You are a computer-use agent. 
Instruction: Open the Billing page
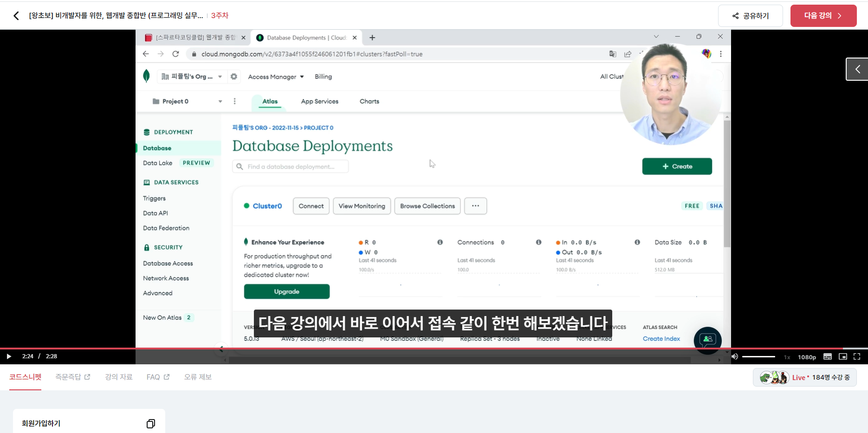click(x=323, y=77)
